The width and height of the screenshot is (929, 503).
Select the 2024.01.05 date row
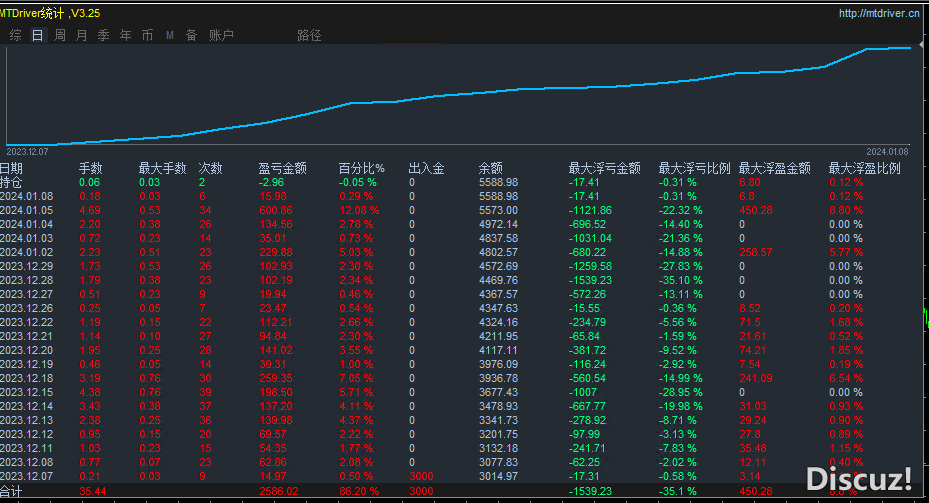tap(27, 210)
